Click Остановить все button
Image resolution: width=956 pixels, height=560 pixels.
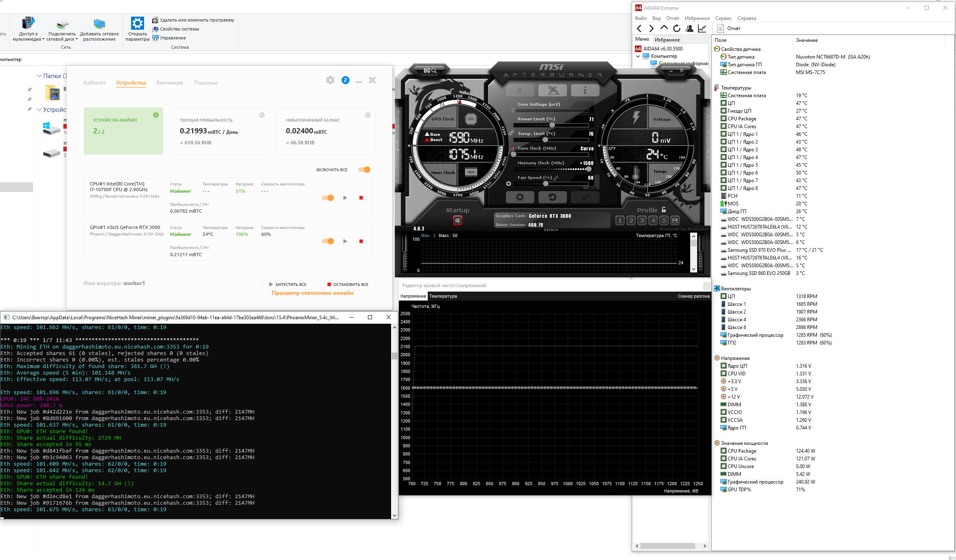point(348,284)
